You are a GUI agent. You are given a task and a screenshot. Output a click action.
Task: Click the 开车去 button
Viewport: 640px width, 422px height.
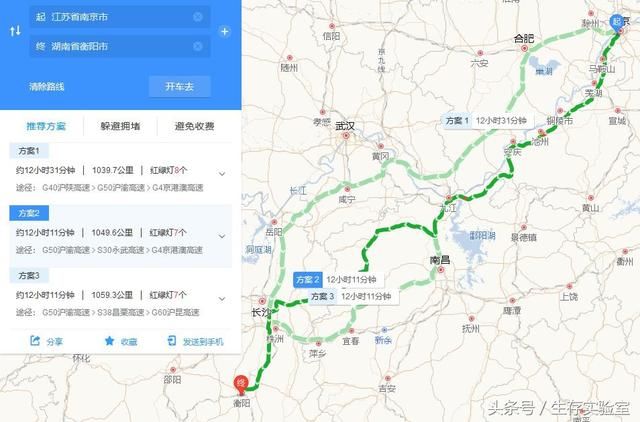click(180, 87)
